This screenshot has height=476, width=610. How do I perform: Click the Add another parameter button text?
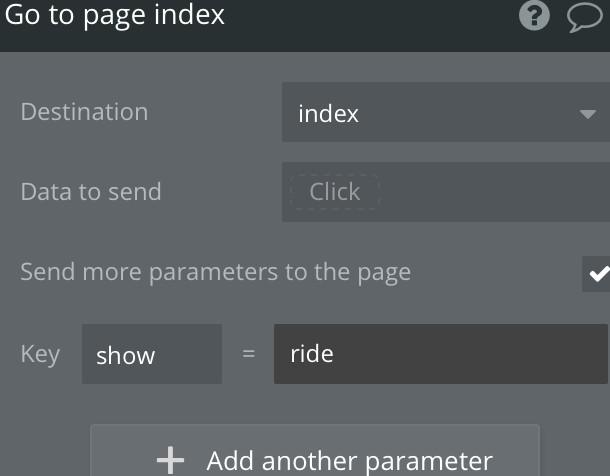click(350, 462)
